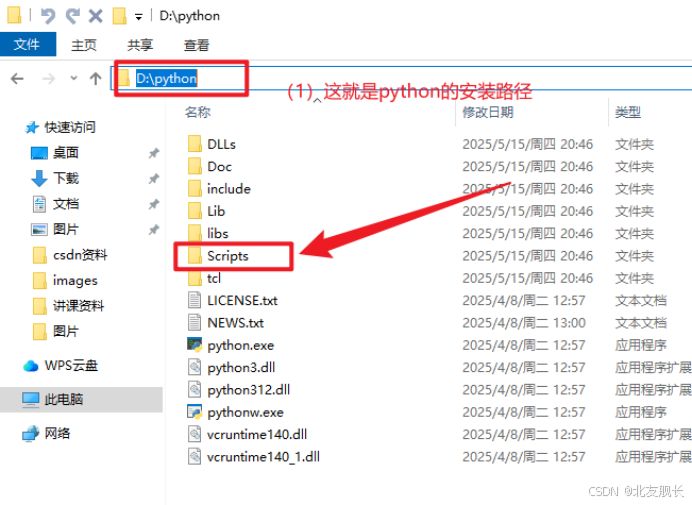The image size is (692, 505).
Task: Sort by the 修改日期 column header
Action: [x=488, y=112]
